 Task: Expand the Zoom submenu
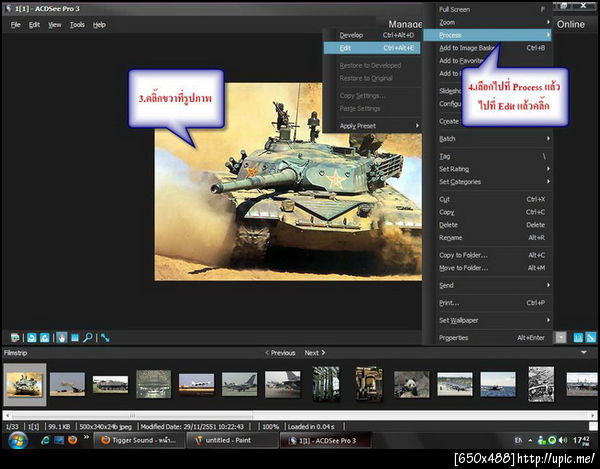(488, 22)
